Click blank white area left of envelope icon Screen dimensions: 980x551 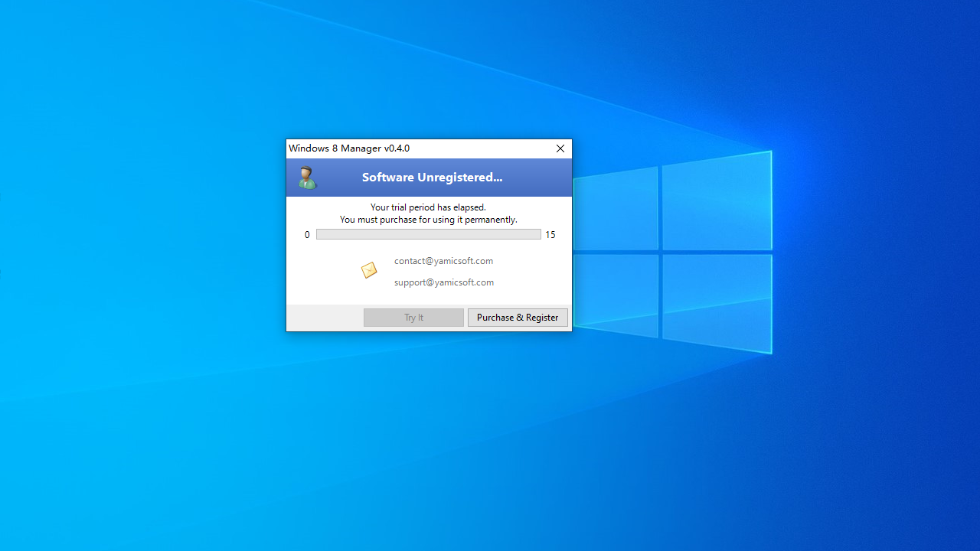(x=322, y=272)
